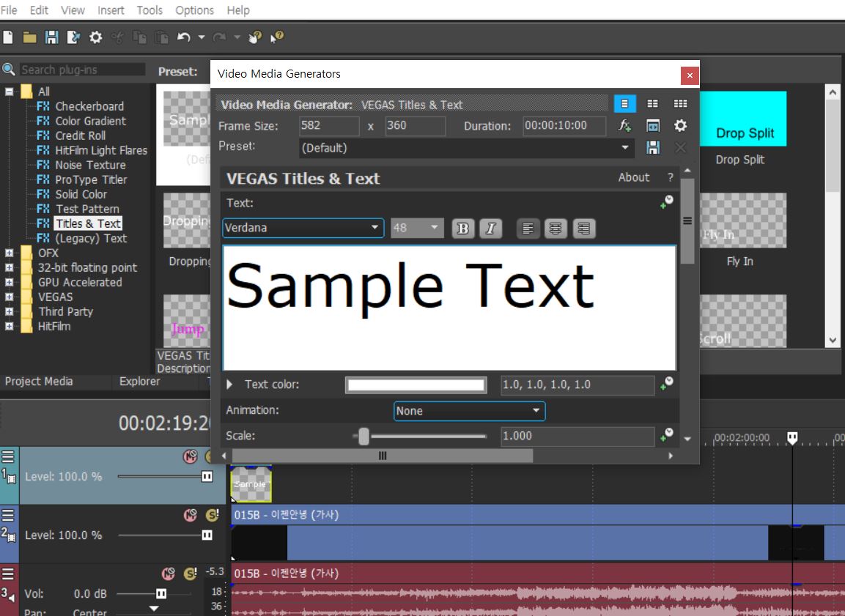This screenshot has width=845, height=616.
Task: Open the File menu
Action: click(x=9, y=10)
